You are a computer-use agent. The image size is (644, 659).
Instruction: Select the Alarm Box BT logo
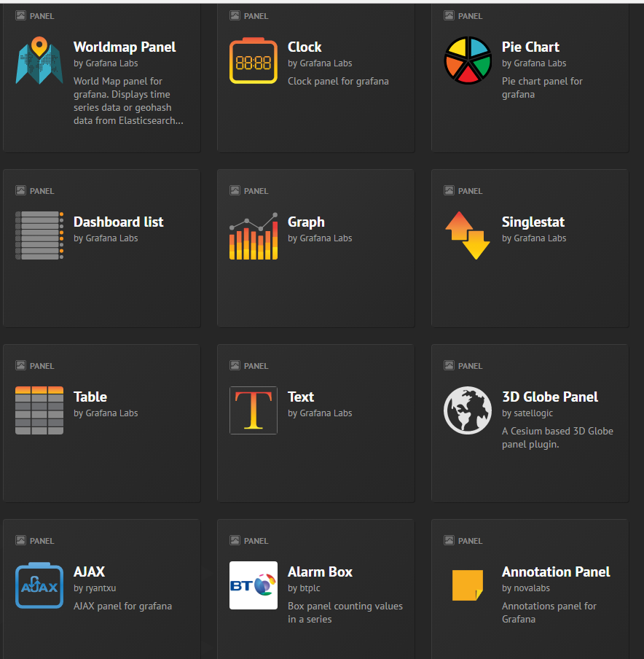[254, 585]
